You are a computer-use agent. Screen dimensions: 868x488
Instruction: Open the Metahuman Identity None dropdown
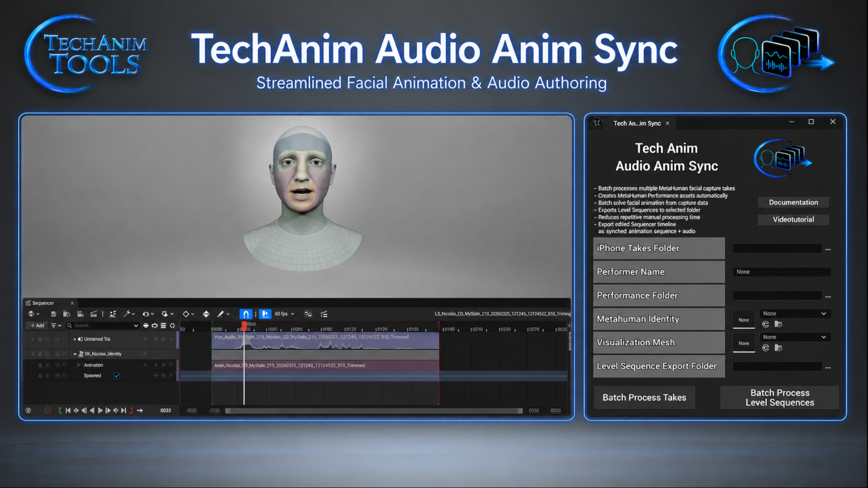pyautogui.click(x=795, y=314)
